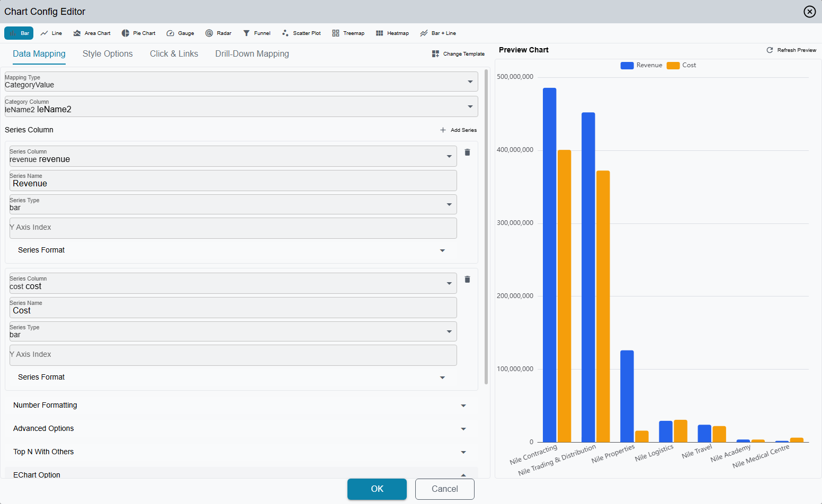The width and height of the screenshot is (822, 504).
Task: Select the Scatter Plot chart type
Action: (301, 33)
